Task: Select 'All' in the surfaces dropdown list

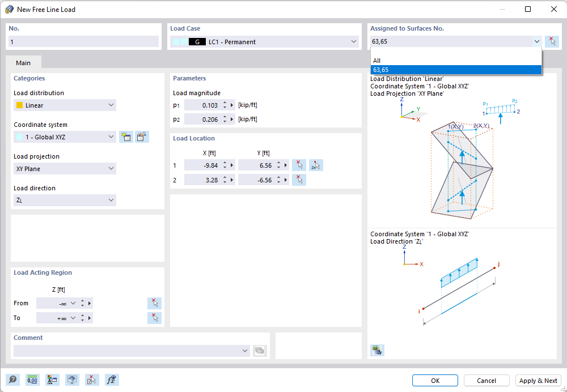Action: [456, 61]
